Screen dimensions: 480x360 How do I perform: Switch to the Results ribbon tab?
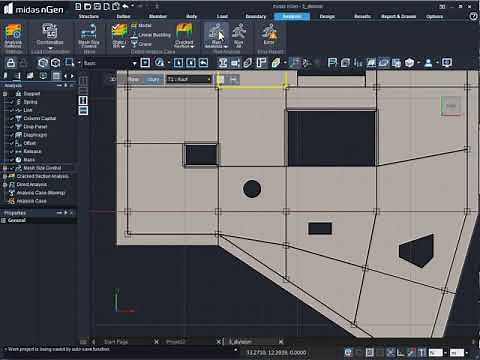[x=362, y=16]
